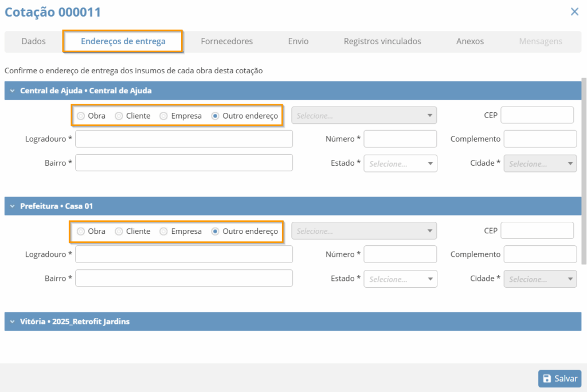The height and width of the screenshot is (392, 587).
Task: Go to the Envio tab
Action: point(298,41)
